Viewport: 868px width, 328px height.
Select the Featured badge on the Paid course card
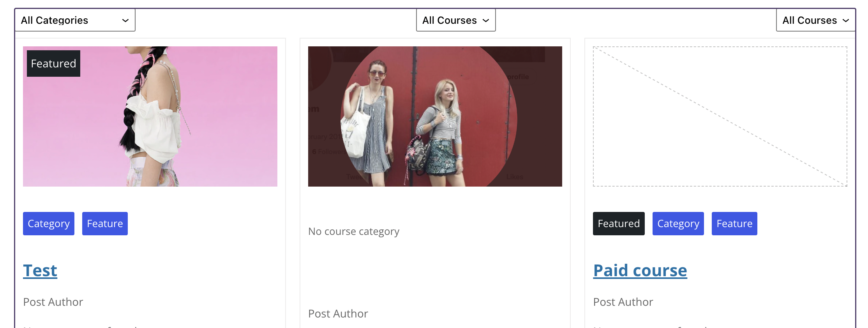[618, 224]
